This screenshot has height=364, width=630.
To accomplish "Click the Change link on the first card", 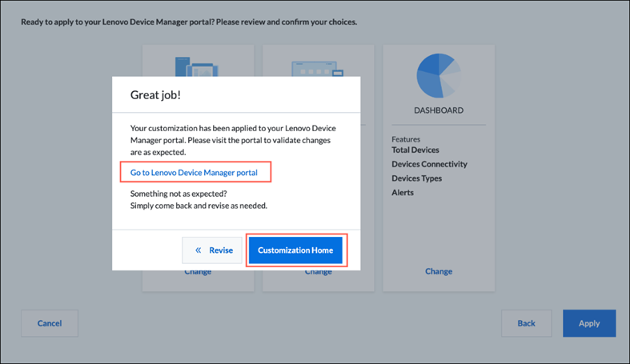I will tap(198, 273).
